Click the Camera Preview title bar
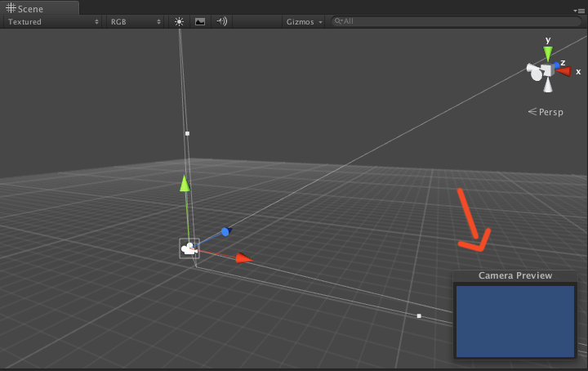Screen dimensions: 588x371 coord(515,275)
